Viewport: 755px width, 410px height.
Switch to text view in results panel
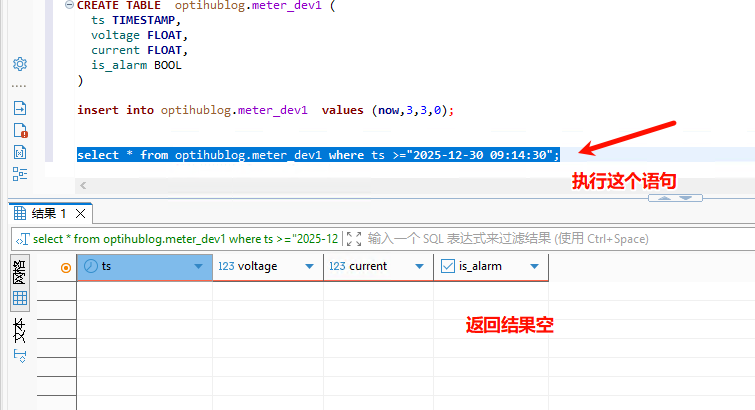[x=19, y=330]
